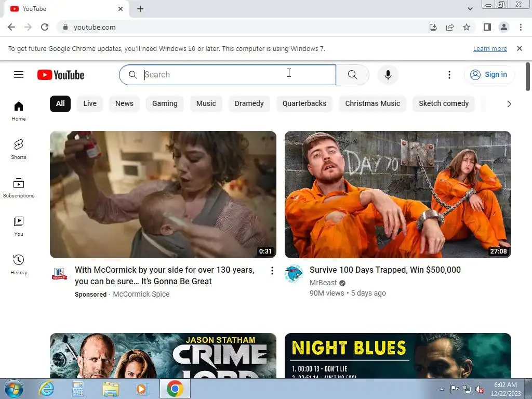This screenshot has height=399, width=532.
Task: Click the page vertical scrollbar thumb
Action: coord(528,77)
